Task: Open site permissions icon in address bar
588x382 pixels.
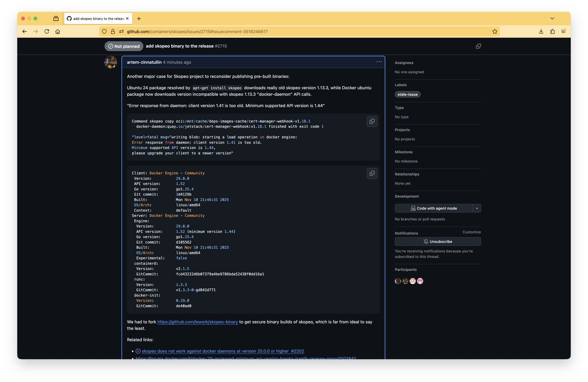Action: click(x=121, y=31)
